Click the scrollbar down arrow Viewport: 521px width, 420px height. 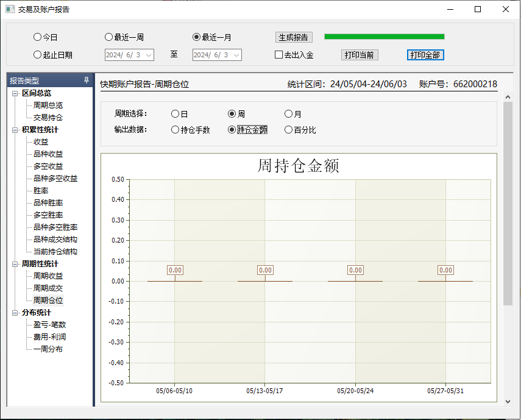[x=508, y=402]
